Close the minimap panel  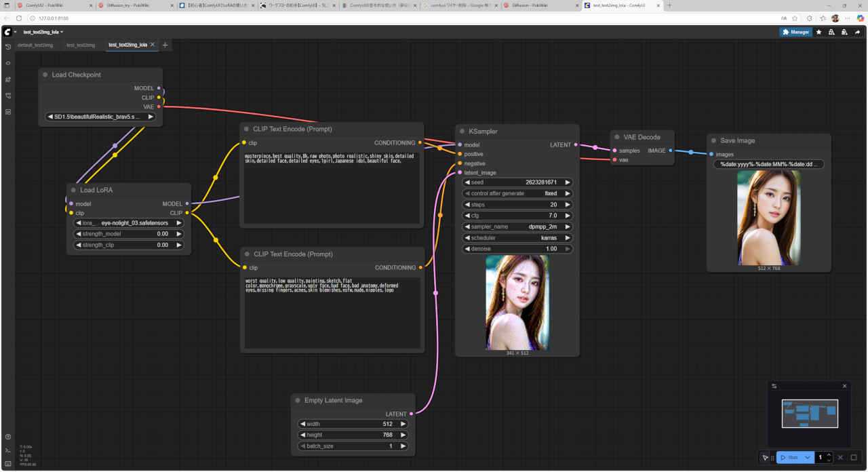844,387
